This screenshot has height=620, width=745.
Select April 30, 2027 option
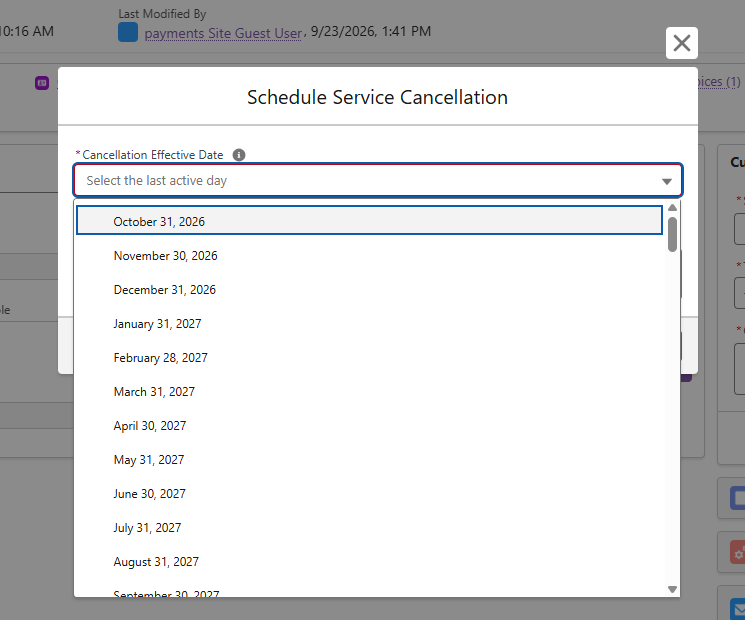point(369,426)
